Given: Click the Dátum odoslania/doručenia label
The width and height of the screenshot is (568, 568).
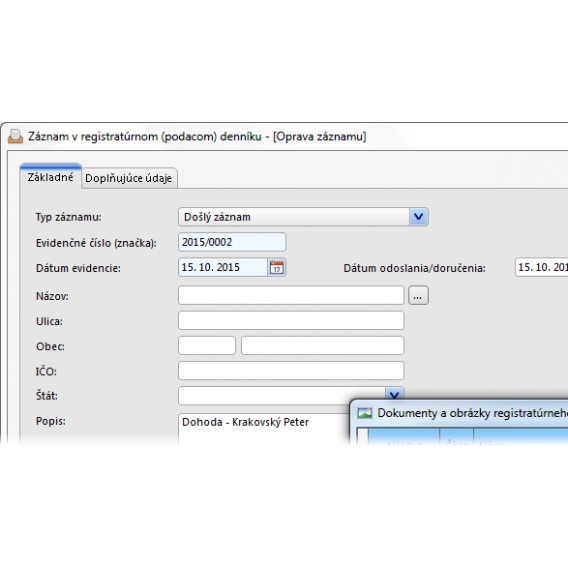Looking at the screenshot, I should (414, 268).
